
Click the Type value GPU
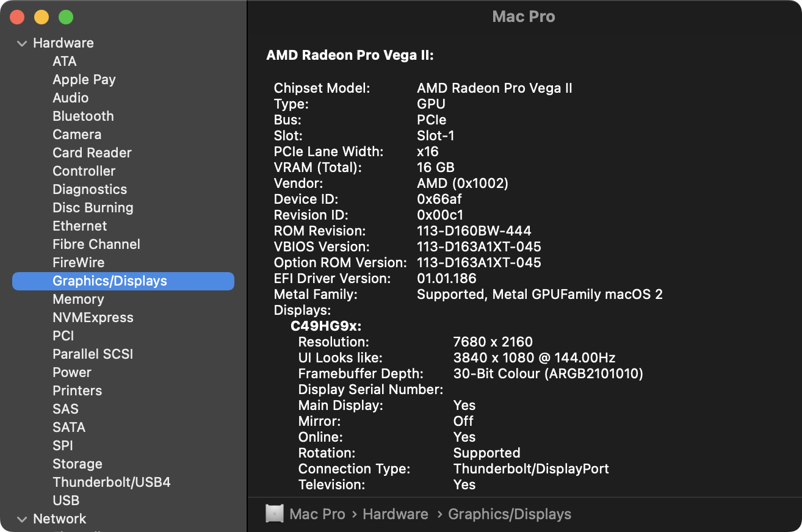click(431, 104)
